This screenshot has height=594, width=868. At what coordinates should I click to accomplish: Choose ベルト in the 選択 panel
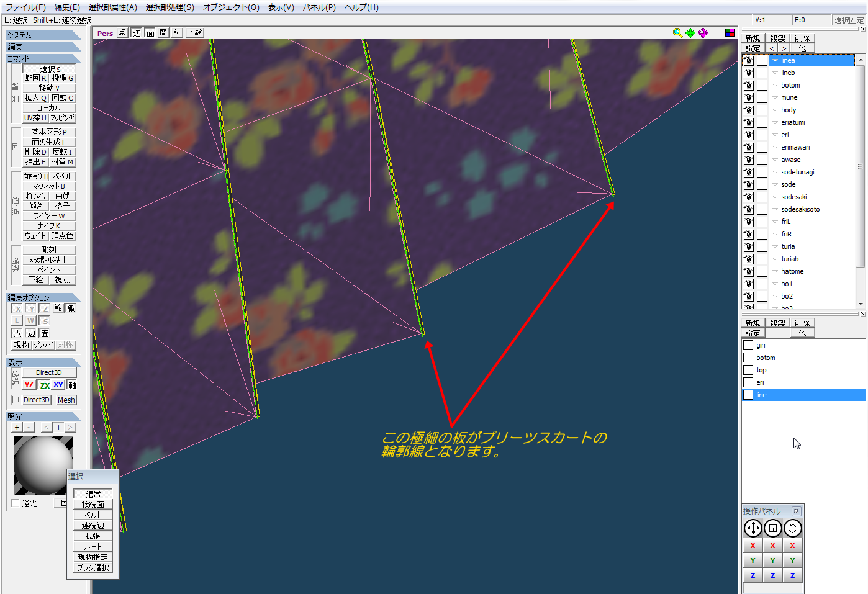93,515
